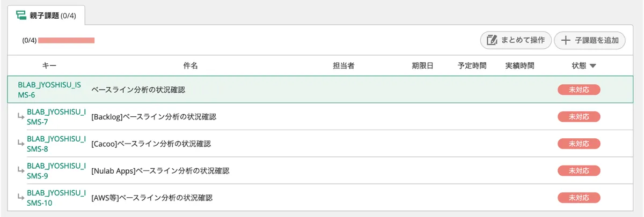Click the plus icon on 子課題を追加
Viewport: 644px width, 217px height.
[565, 40]
